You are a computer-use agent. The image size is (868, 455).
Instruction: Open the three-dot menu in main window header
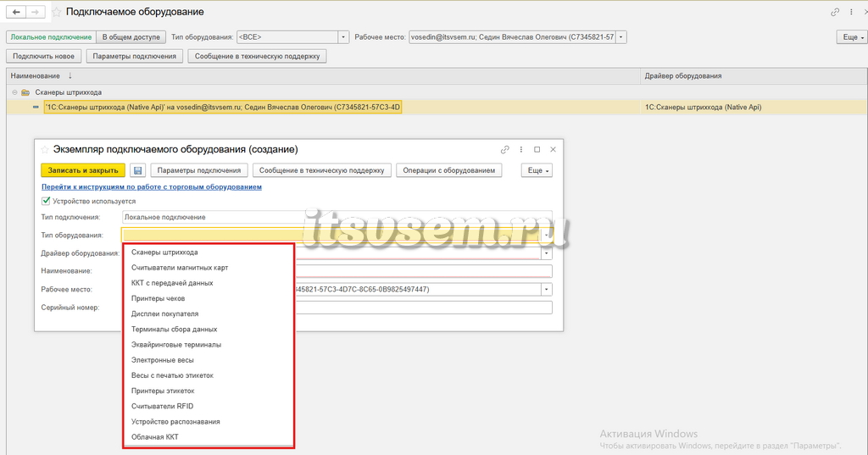[x=851, y=12]
